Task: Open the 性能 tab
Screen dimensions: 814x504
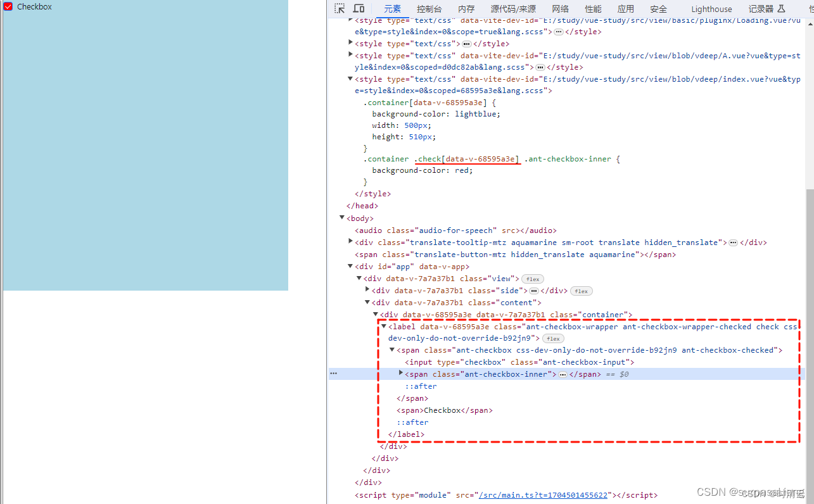Action: (x=594, y=9)
